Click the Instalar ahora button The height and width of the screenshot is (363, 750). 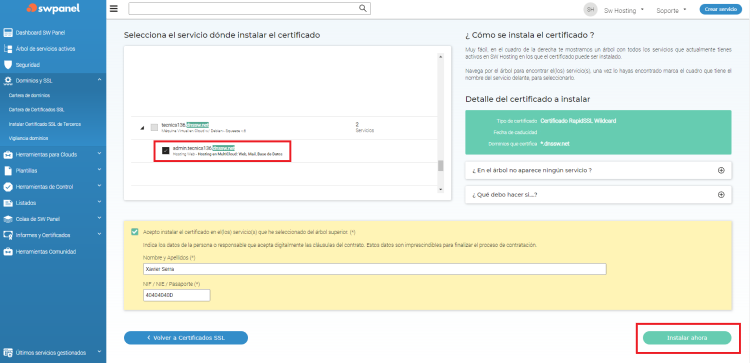click(687, 338)
